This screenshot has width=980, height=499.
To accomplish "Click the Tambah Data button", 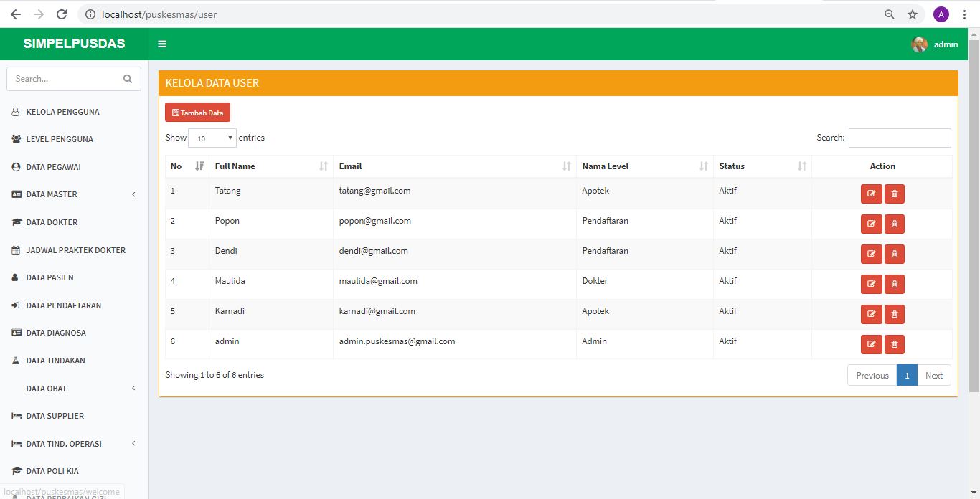I will [x=197, y=113].
